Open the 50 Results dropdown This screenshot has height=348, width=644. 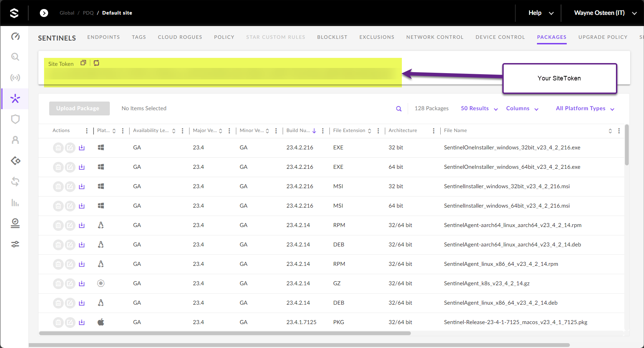point(479,108)
